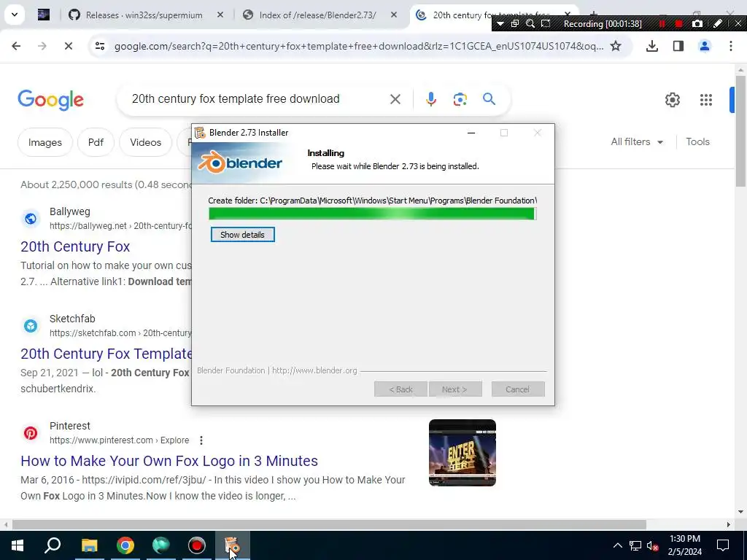
Task: Click the installer's green progress bar
Action: pos(372,214)
